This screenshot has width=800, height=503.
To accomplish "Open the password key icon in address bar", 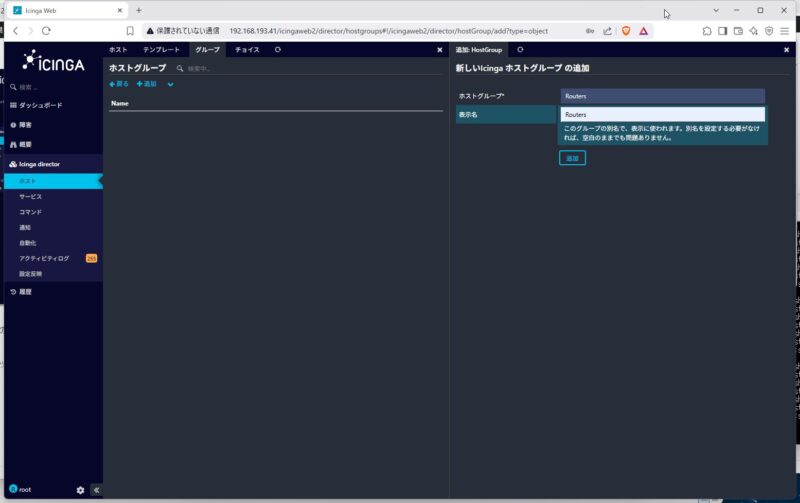I will point(590,31).
